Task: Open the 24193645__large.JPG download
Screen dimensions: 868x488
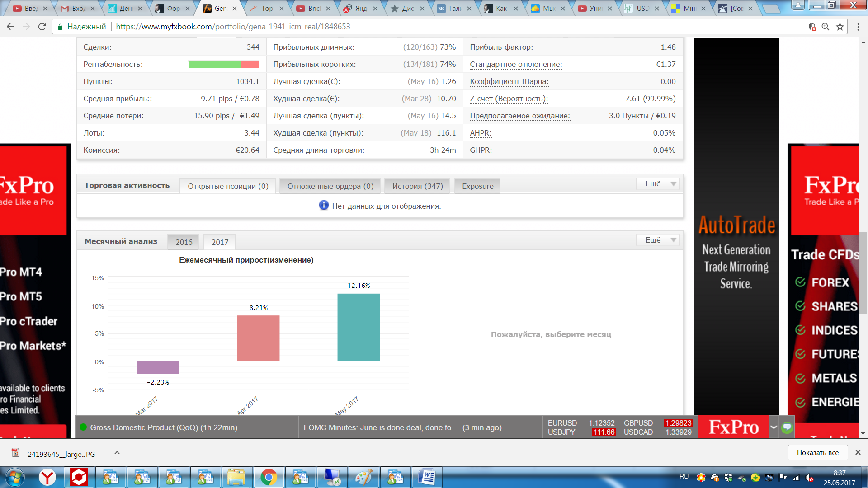Action: (61, 454)
